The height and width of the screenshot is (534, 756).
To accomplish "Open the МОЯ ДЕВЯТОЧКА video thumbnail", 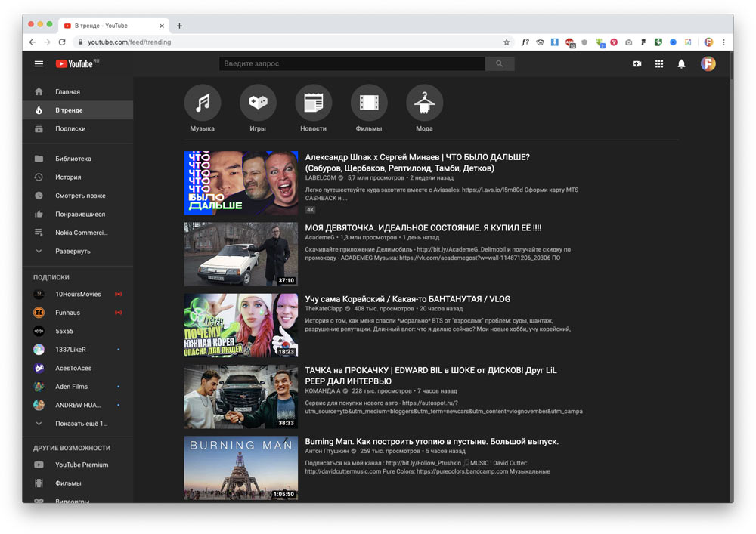I will pyautogui.click(x=240, y=254).
